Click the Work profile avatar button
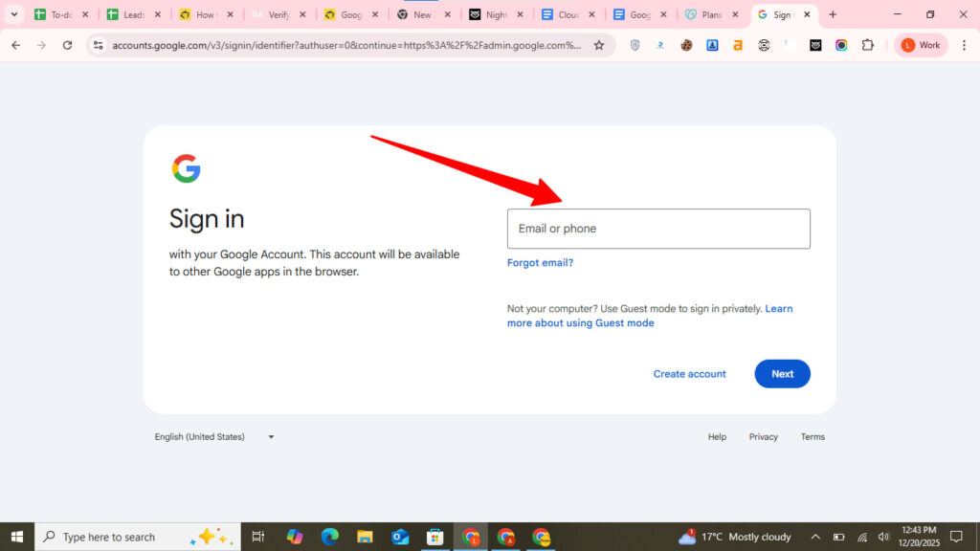Viewport: 980px width, 551px height. pyautogui.click(x=921, y=45)
